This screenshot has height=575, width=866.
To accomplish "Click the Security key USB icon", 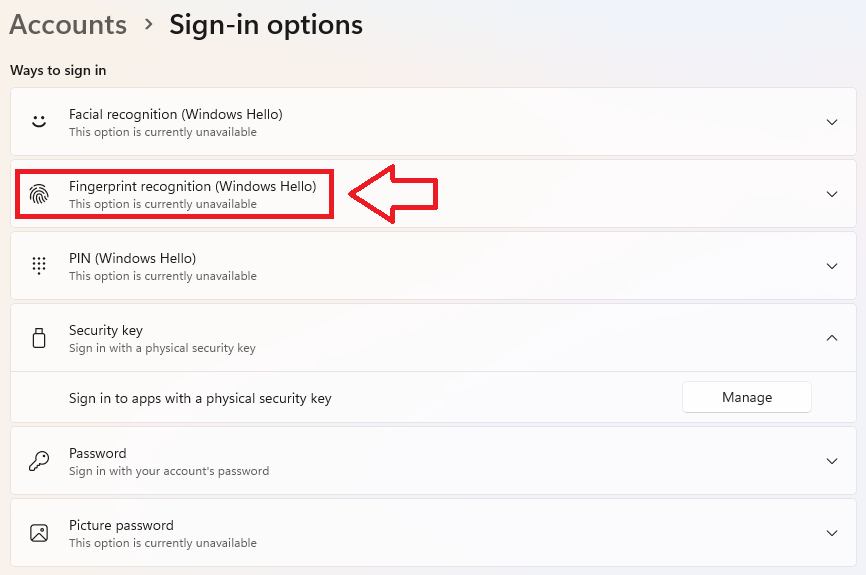I will click(x=39, y=338).
